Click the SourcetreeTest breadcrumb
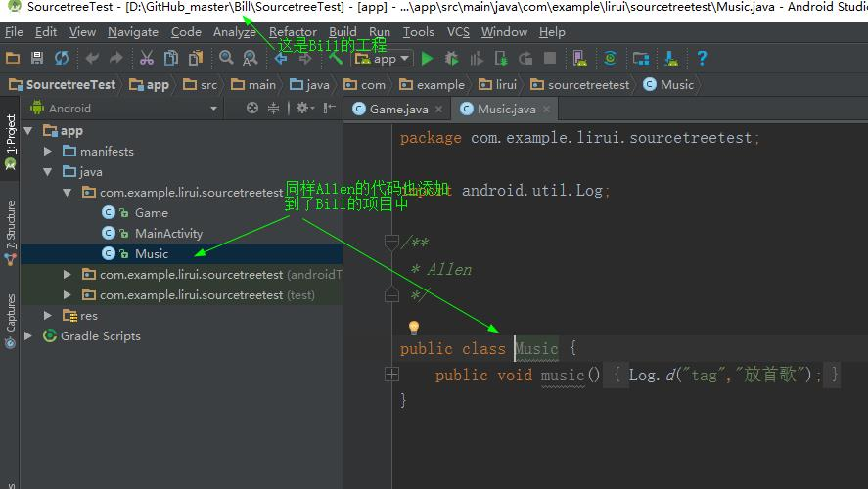This screenshot has height=489, width=868. pyautogui.click(x=62, y=85)
